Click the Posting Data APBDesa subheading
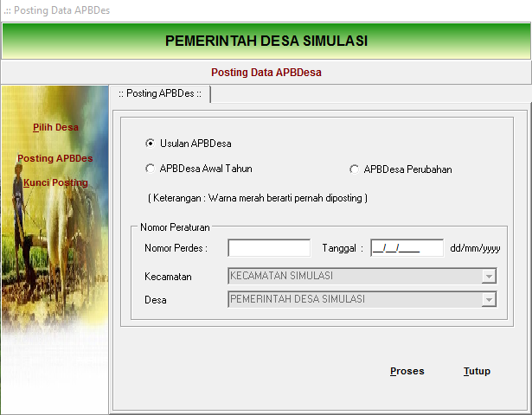This screenshot has height=415, width=532. click(x=266, y=73)
